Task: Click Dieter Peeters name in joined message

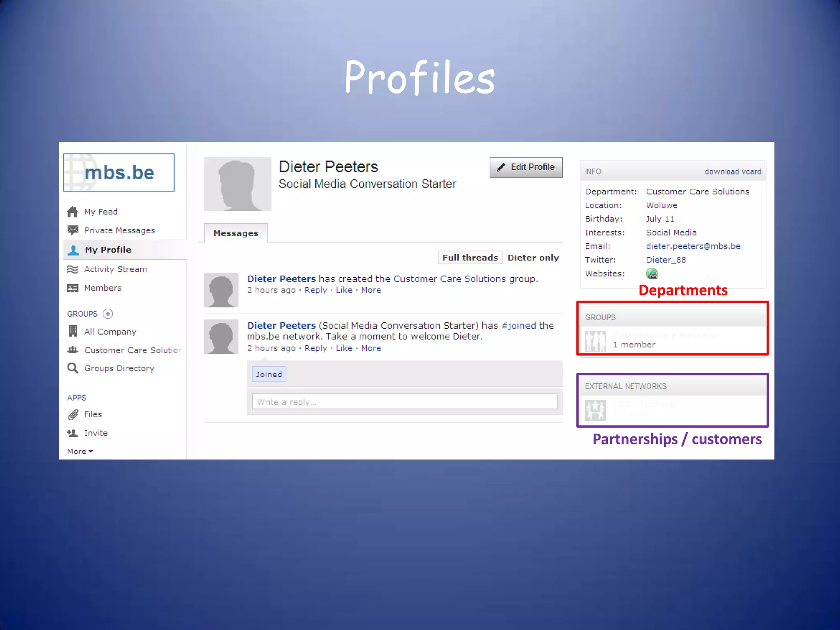Action: click(x=281, y=326)
